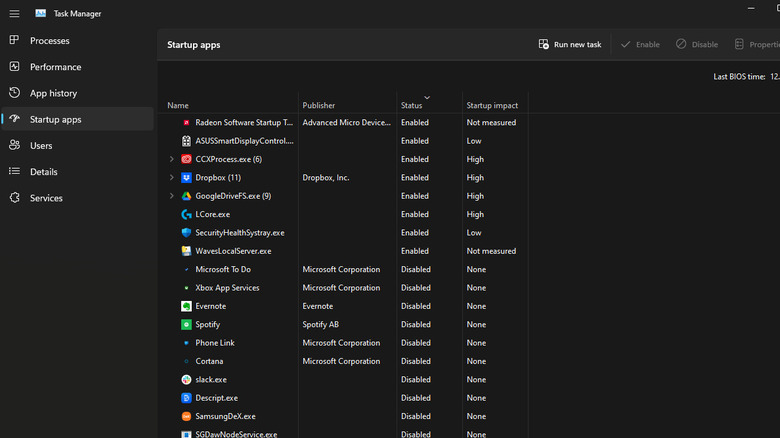Viewport: 780px width, 438px height.
Task: Expand the GoogleDriveFS.exe (9) group
Action: pos(172,196)
